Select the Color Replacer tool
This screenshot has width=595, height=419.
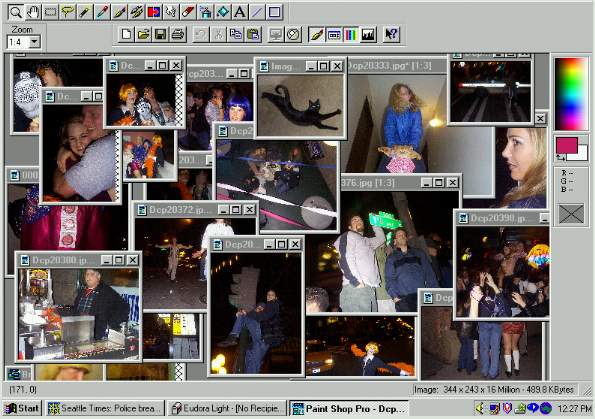pos(154,12)
